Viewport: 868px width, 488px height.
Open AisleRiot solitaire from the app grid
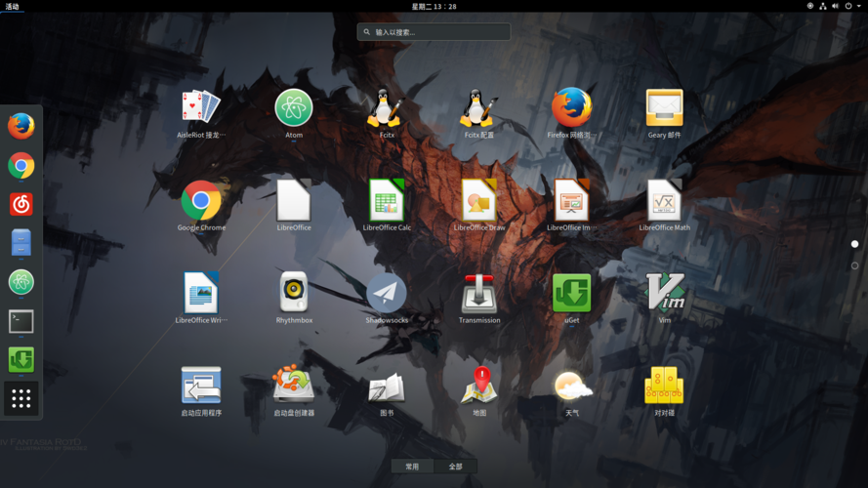point(201,113)
